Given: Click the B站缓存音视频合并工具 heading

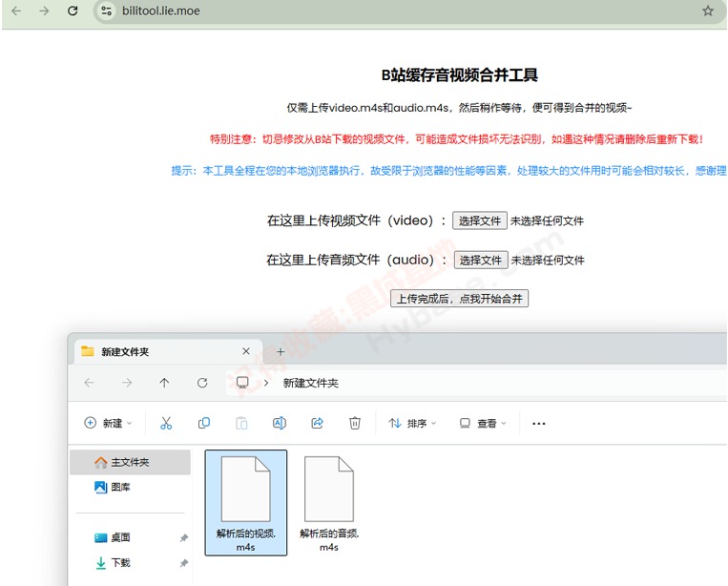Looking at the screenshot, I should pos(460,75).
